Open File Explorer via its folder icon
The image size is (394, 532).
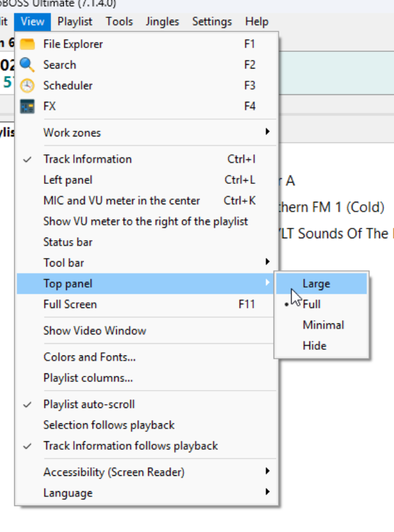[x=27, y=44]
